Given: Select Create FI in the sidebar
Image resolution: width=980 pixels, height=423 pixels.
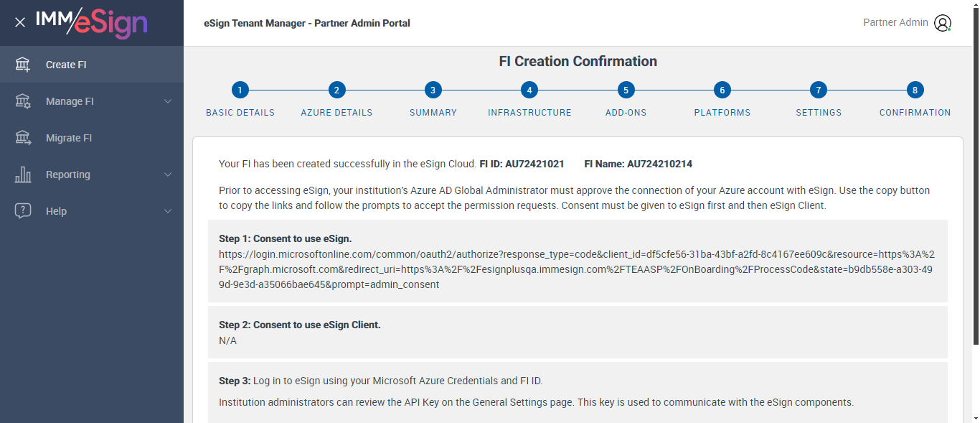Looking at the screenshot, I should click(66, 65).
